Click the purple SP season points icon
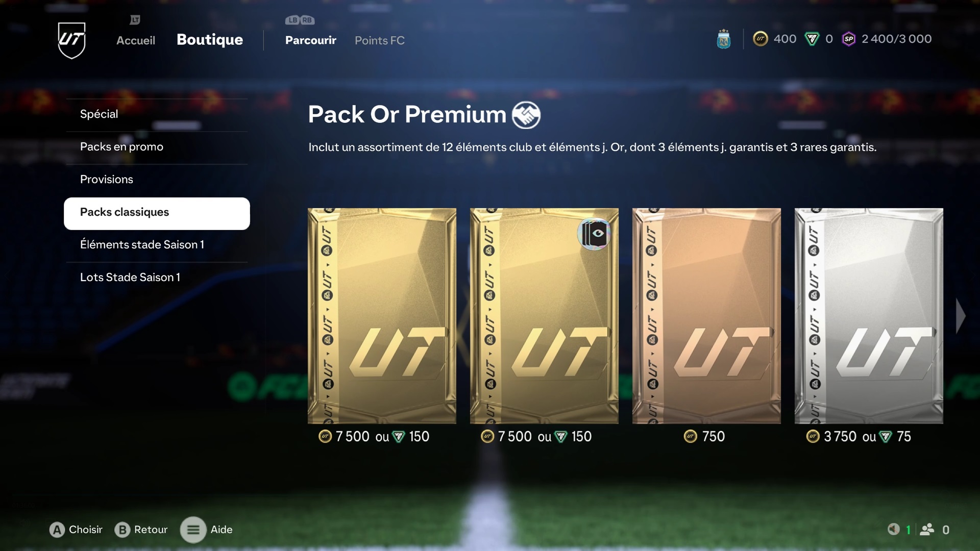980x551 pixels. [x=848, y=39]
